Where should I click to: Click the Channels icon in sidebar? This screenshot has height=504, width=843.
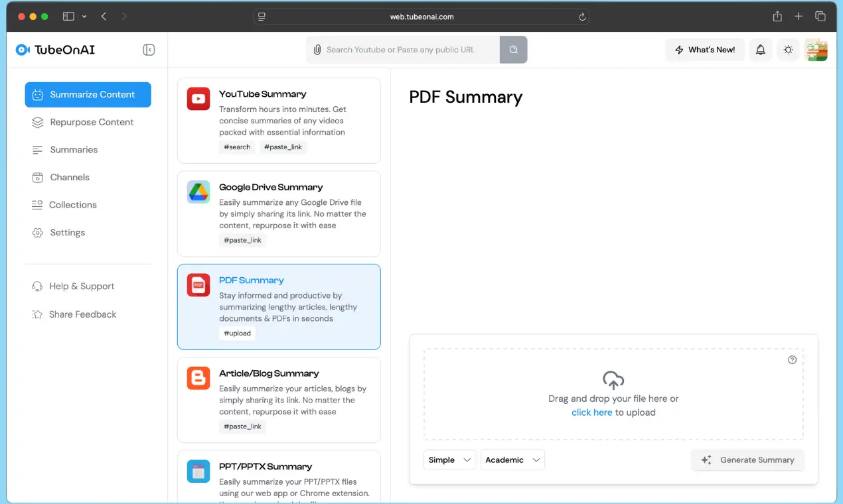[x=38, y=177]
